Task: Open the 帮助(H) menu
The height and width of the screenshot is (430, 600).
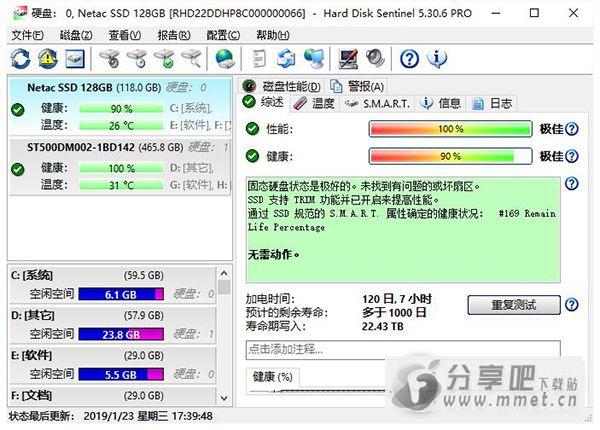Action: point(272,35)
